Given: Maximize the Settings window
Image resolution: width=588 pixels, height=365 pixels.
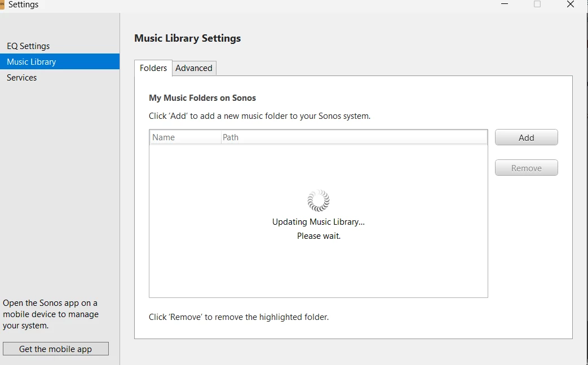Looking at the screenshot, I should pos(537,4).
